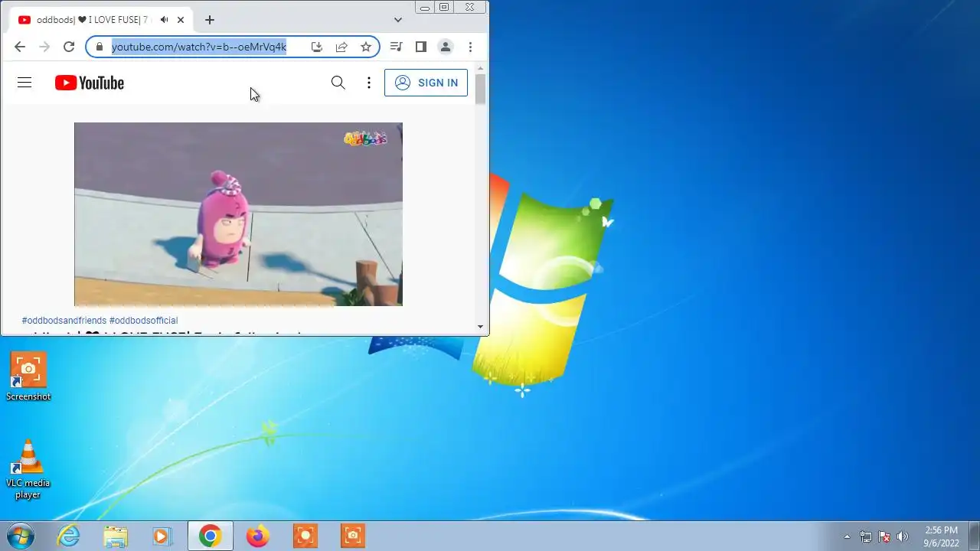Go to YouTube home via logo
The image size is (980, 551).
coord(90,83)
